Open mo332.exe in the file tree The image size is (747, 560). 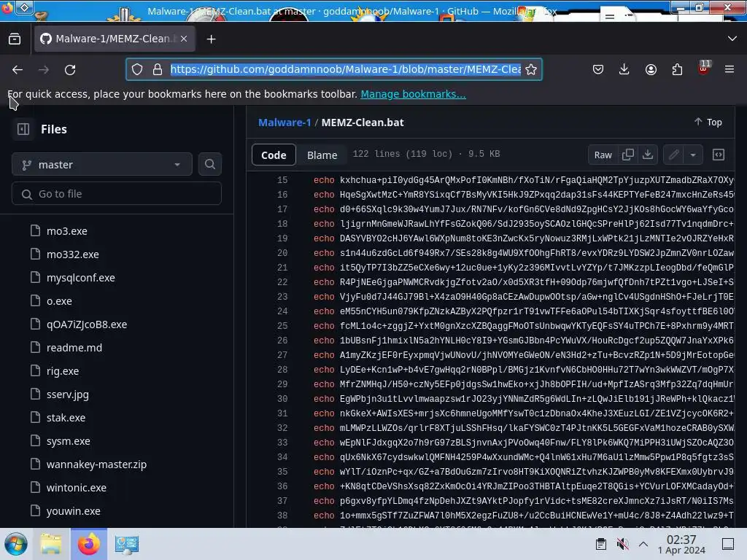coord(72,254)
